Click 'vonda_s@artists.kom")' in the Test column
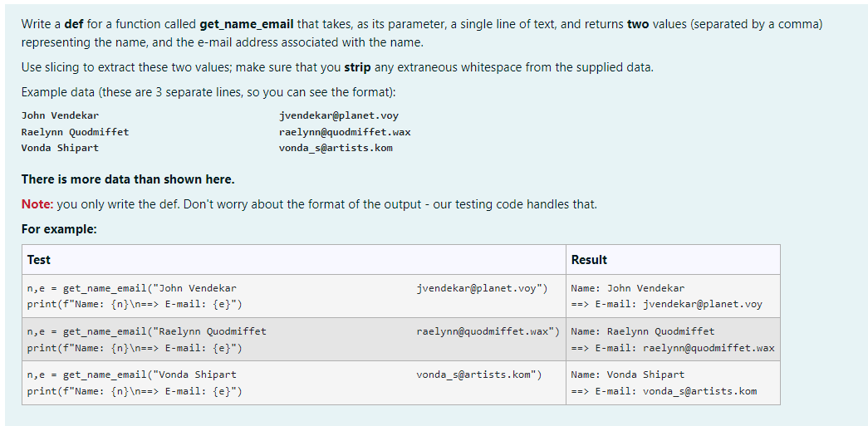This screenshot has height=426, width=868. (x=478, y=375)
